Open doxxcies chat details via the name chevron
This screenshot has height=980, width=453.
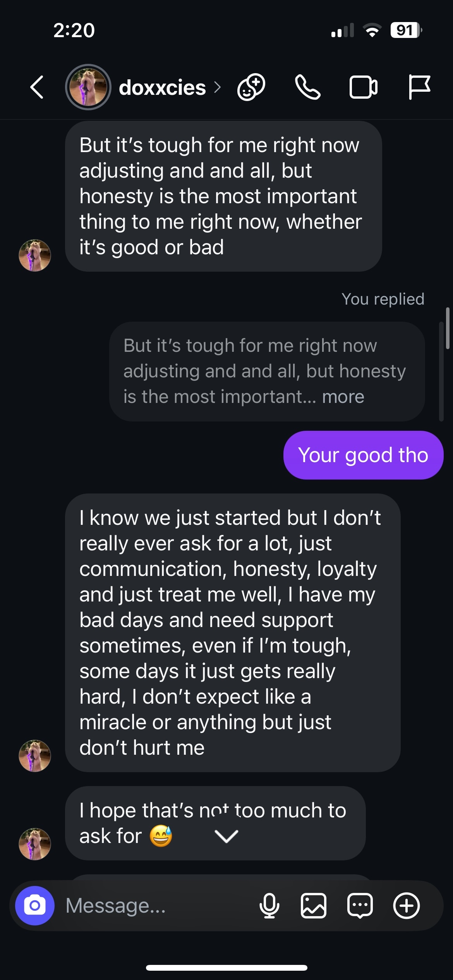click(x=218, y=87)
